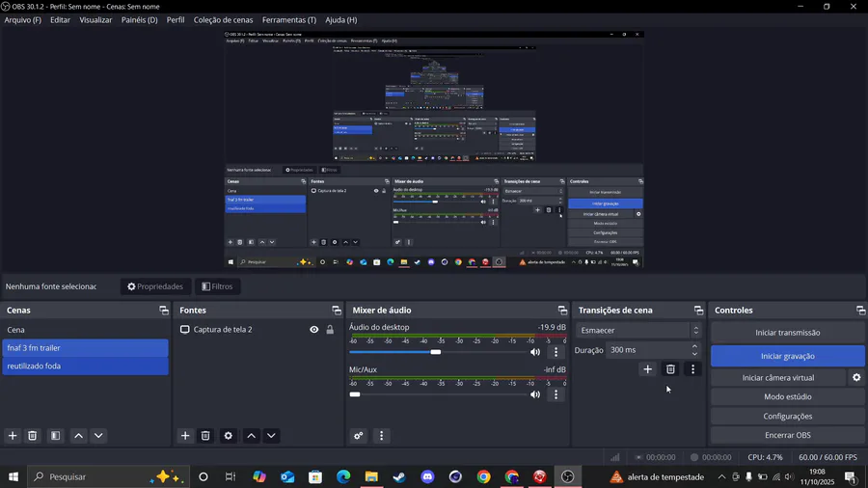This screenshot has width=868, height=488.
Task: Open transition properties three-dot menu
Action: point(692,369)
